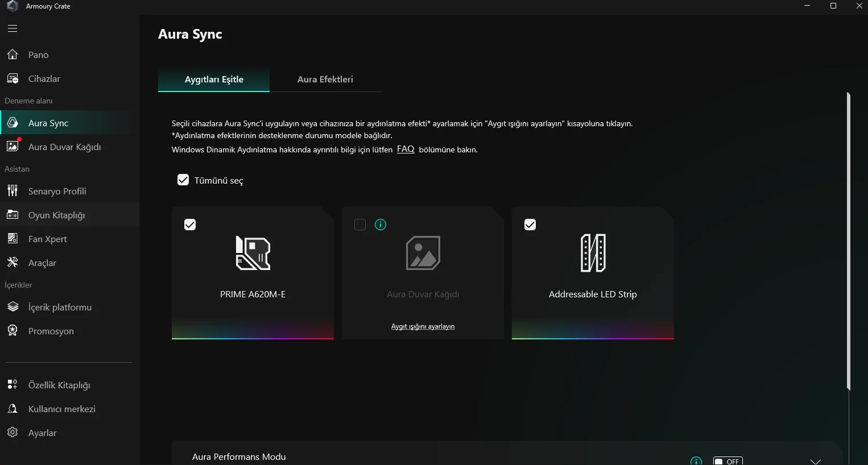The height and width of the screenshot is (465, 868).
Task: Click the PRIME A620M-E motherboard icon
Action: point(253,253)
